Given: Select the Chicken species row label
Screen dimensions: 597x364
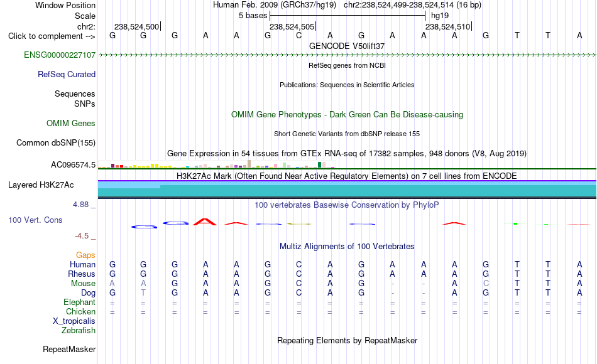Looking at the screenshot, I should pyautogui.click(x=80, y=311).
